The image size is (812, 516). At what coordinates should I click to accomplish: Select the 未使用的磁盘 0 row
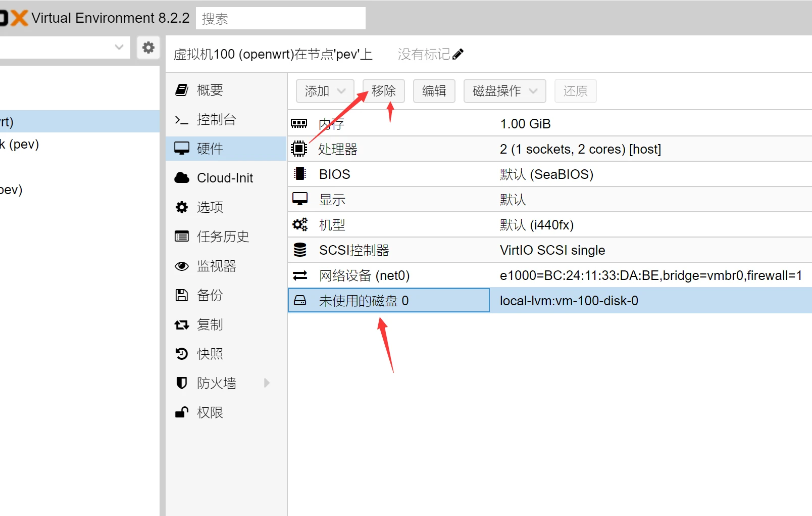pyautogui.click(x=550, y=301)
